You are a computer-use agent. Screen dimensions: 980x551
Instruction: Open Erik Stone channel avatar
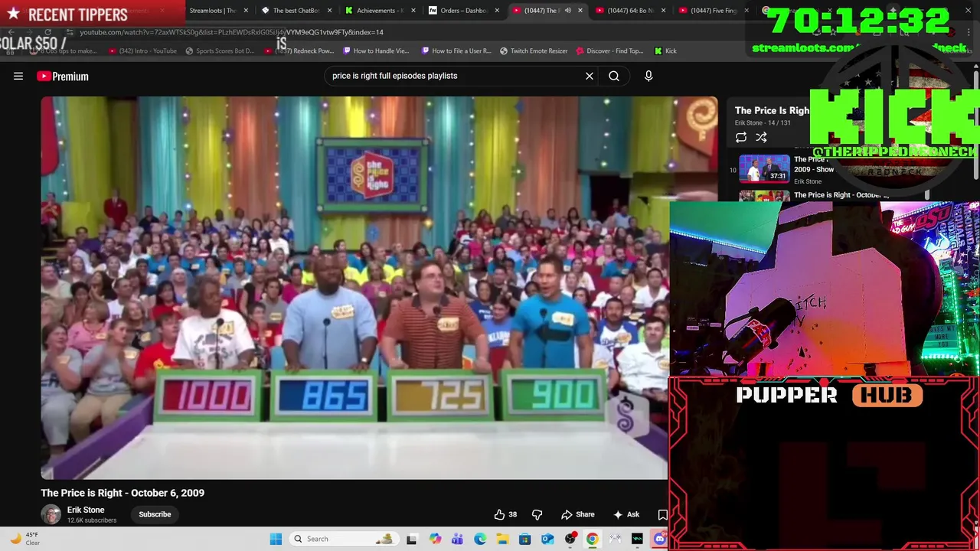pos(51,514)
